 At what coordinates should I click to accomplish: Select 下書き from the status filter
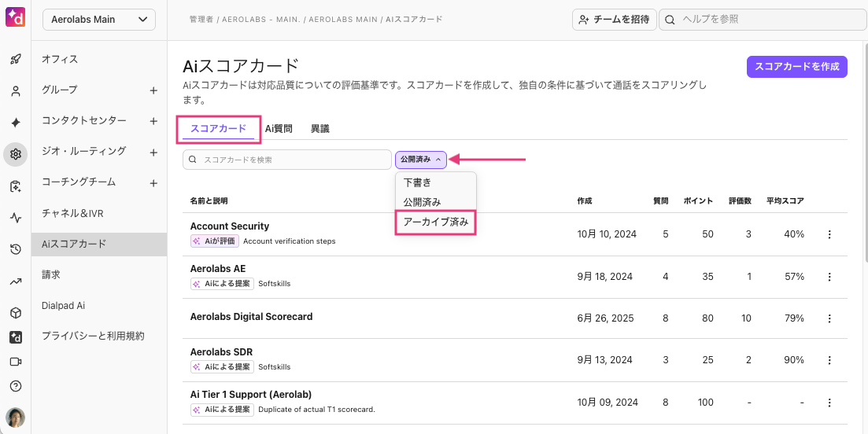click(x=417, y=182)
